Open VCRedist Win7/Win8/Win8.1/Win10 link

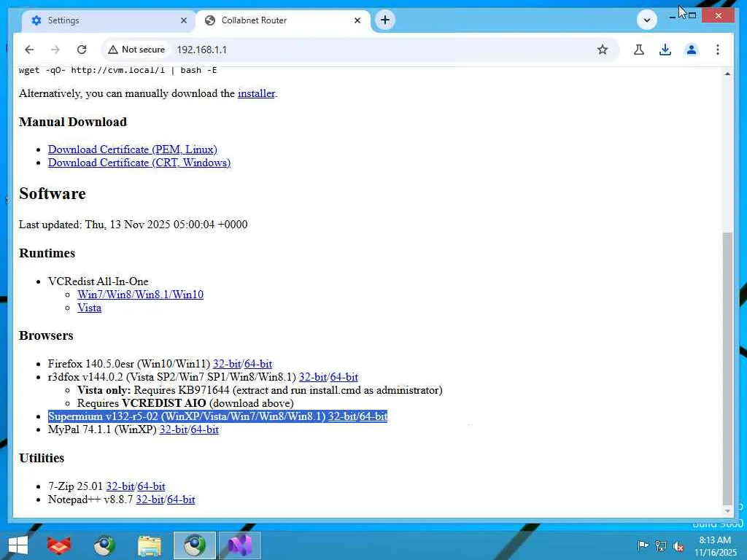coord(141,295)
